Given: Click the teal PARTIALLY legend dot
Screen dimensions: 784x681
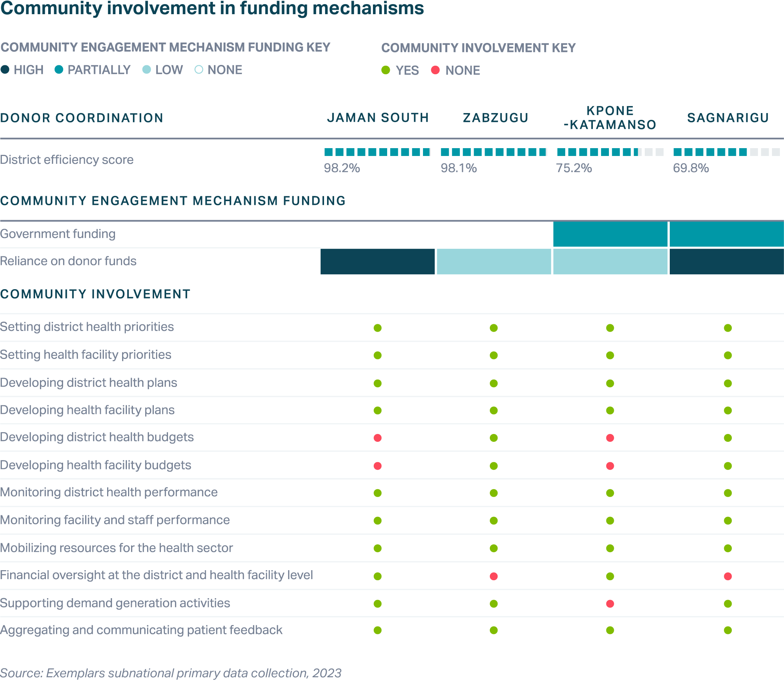Looking at the screenshot, I should [59, 69].
